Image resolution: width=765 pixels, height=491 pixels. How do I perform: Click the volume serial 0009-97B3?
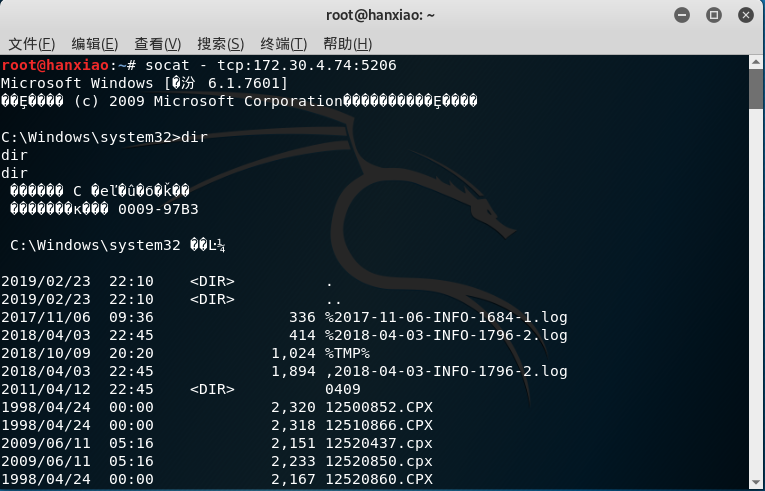click(x=158, y=209)
